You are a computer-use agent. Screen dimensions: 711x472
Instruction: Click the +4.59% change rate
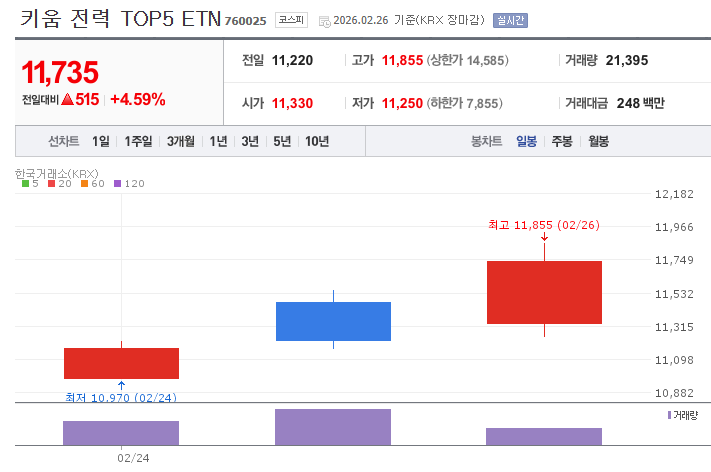pos(138,99)
